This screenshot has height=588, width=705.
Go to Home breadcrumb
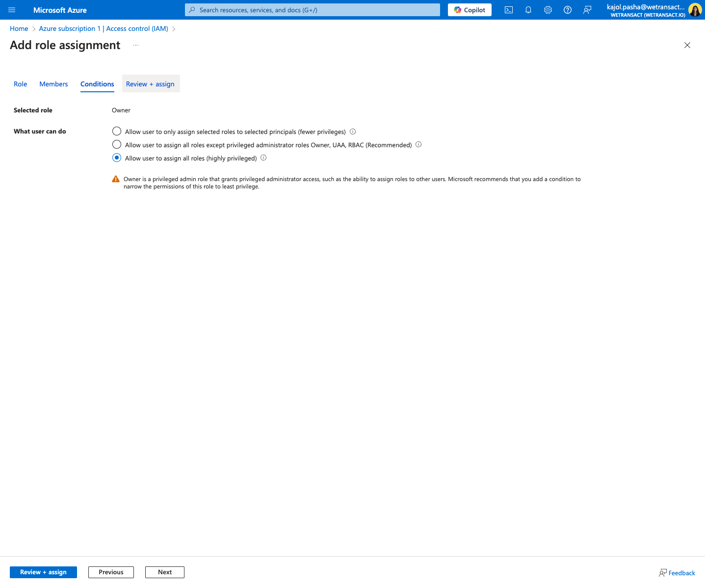click(x=19, y=28)
